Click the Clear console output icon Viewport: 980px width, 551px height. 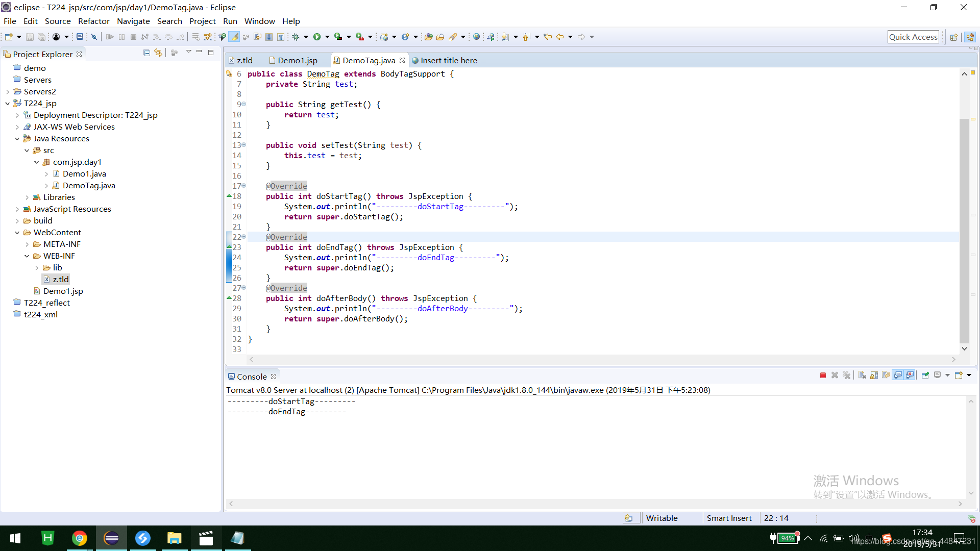862,375
